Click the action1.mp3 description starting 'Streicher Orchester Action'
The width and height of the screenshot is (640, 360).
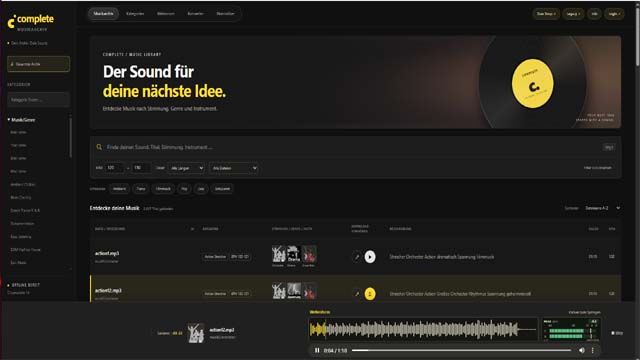(x=442, y=257)
